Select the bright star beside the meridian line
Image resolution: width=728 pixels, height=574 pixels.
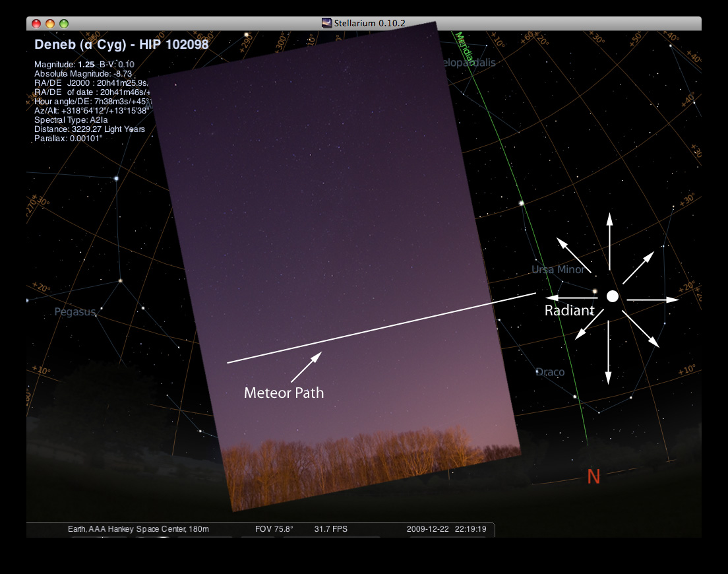[522, 203]
